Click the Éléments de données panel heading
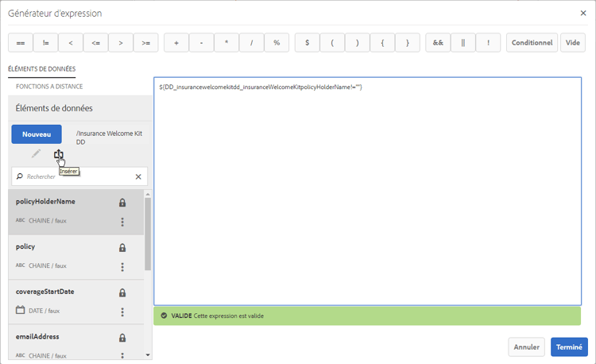The width and height of the screenshot is (596, 364). point(54,108)
